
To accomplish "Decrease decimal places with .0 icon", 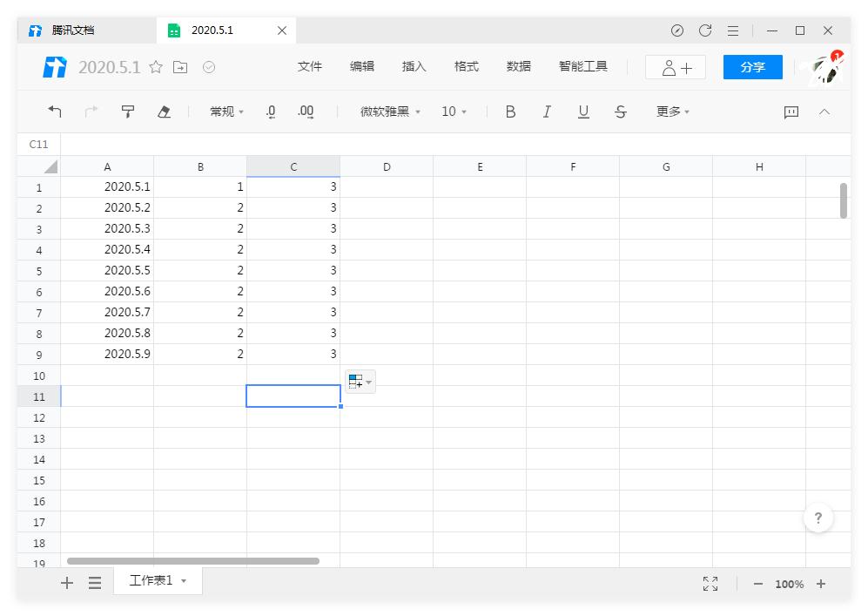I will pyautogui.click(x=270, y=112).
